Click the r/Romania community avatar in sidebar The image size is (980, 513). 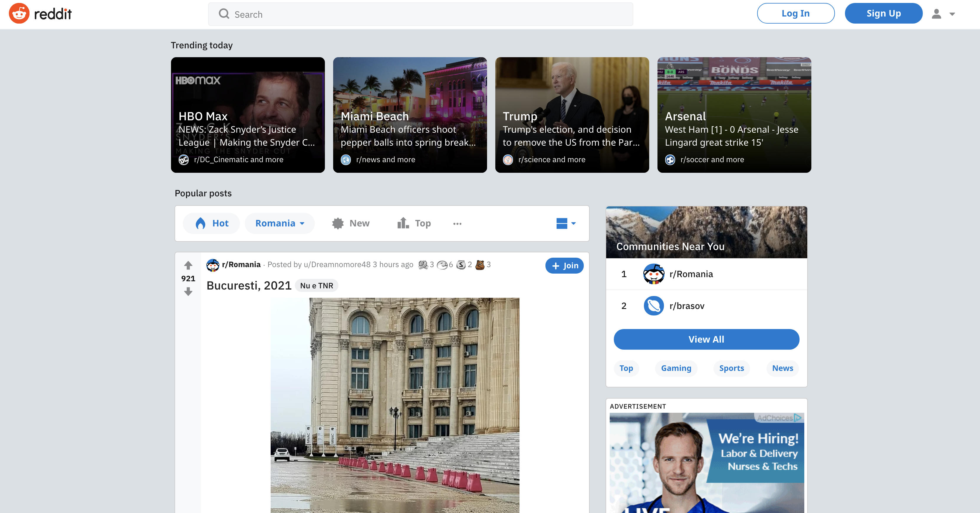pyautogui.click(x=654, y=274)
